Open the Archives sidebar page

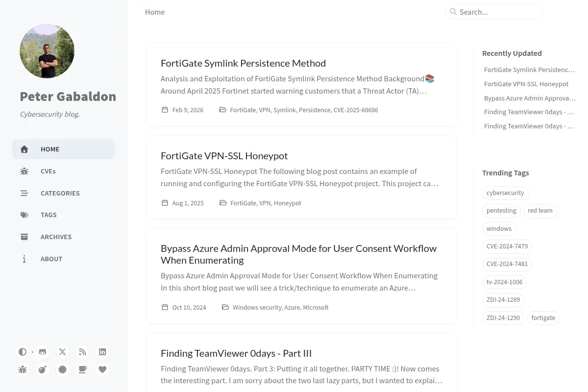click(x=64, y=237)
